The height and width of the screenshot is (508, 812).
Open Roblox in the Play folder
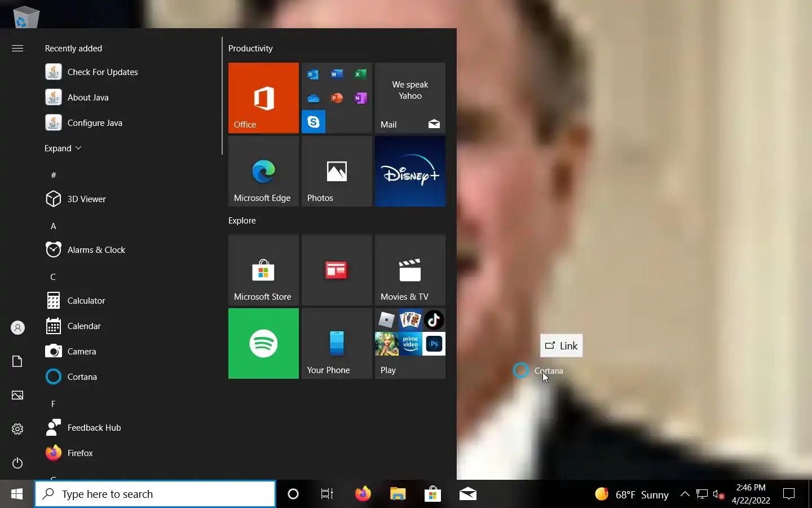pyautogui.click(x=387, y=320)
